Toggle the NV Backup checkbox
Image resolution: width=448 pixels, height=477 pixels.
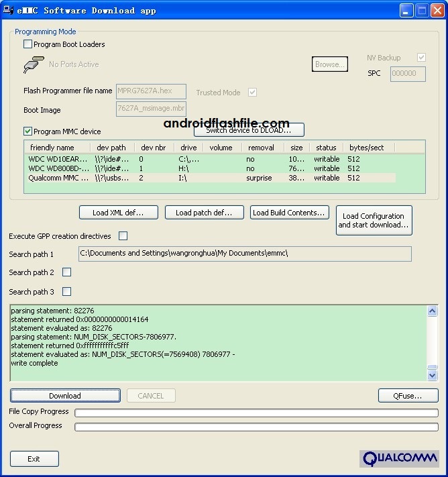(x=421, y=57)
